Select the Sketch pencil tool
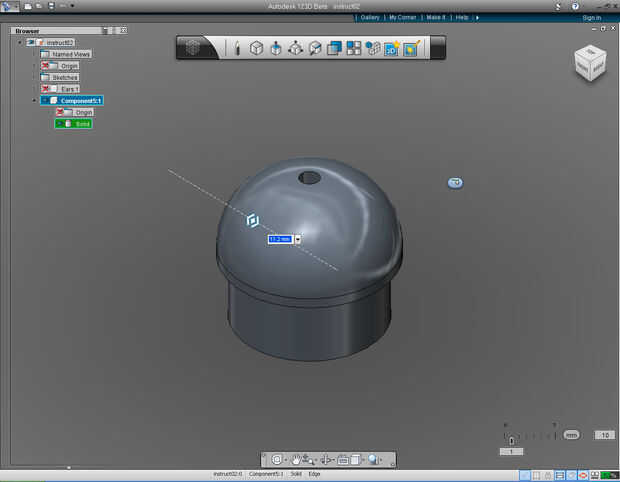The image size is (620, 482). point(237,47)
